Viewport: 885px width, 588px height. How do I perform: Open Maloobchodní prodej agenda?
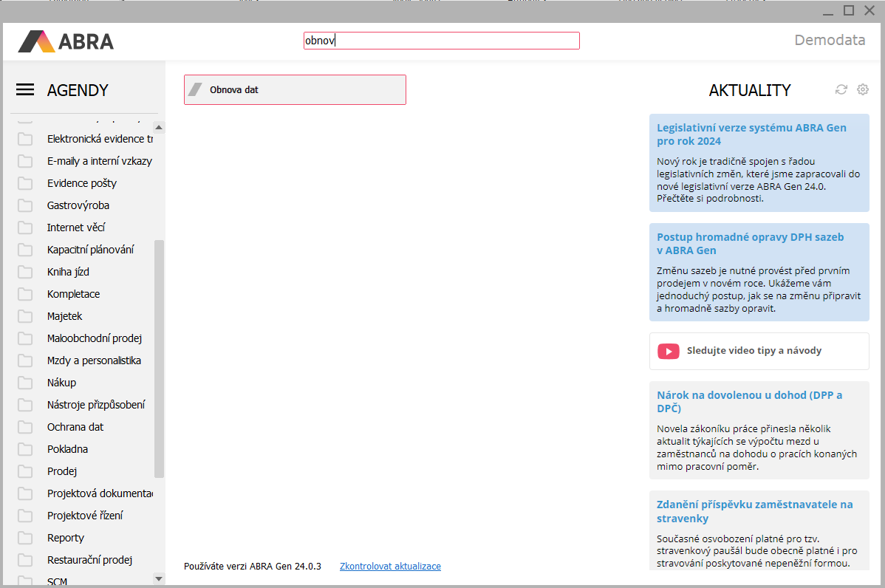pyautogui.click(x=95, y=338)
